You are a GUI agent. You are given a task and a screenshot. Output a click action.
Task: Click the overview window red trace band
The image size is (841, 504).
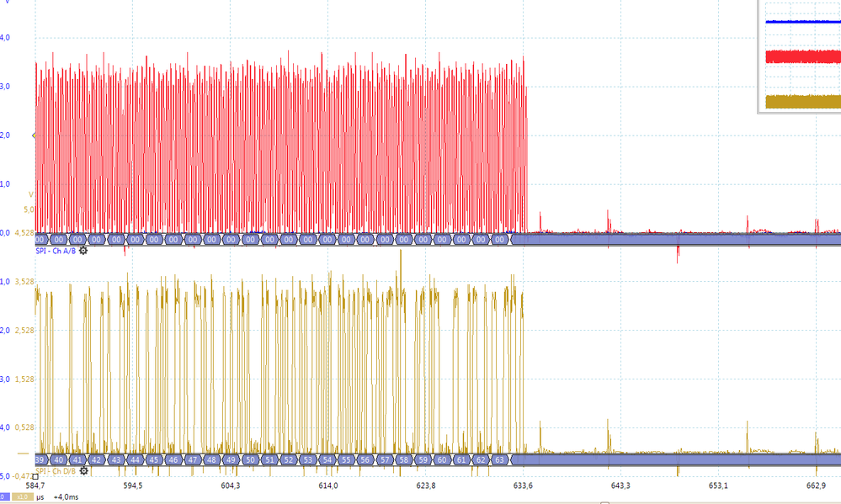(x=803, y=57)
